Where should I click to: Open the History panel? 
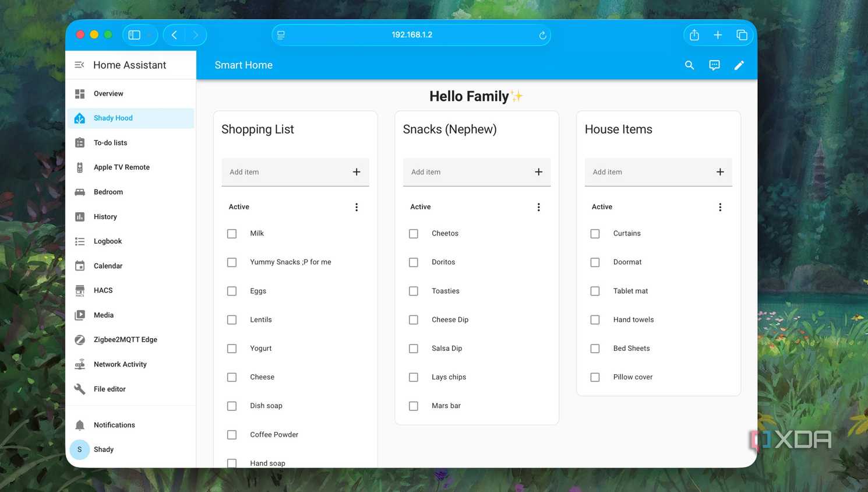[130, 216]
